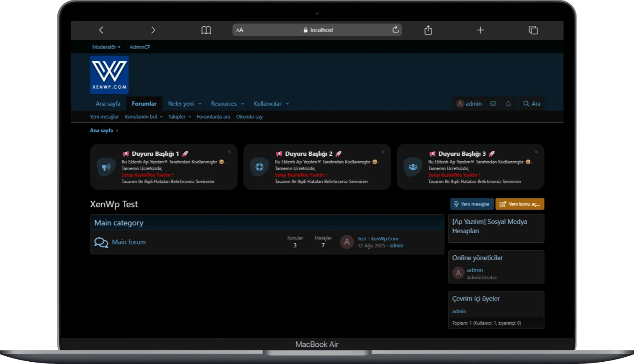Reload the localhost page
Image resolution: width=634 pixels, height=364 pixels.
click(395, 30)
